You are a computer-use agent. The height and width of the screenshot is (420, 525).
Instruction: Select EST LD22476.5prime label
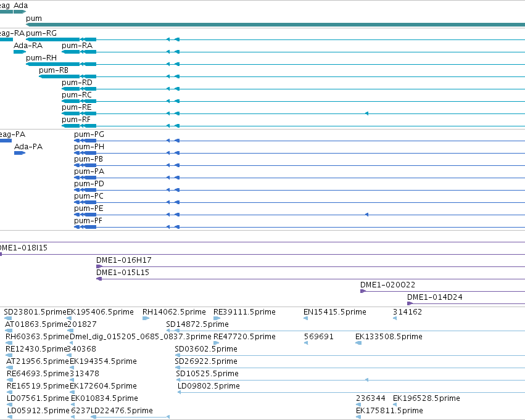click(x=122, y=411)
